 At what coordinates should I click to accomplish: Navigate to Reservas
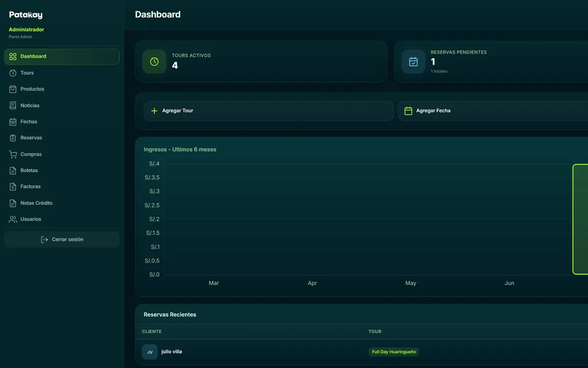pos(62,138)
